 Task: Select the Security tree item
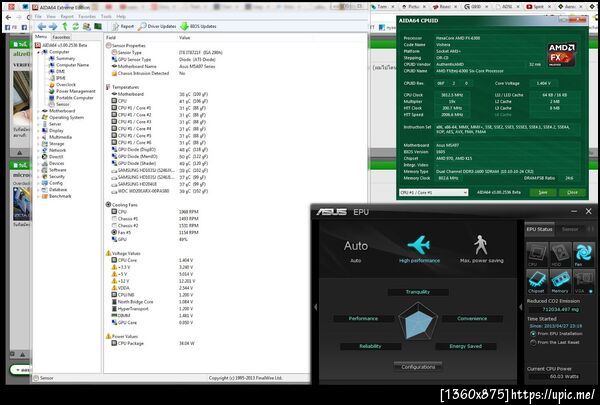[x=57, y=176]
